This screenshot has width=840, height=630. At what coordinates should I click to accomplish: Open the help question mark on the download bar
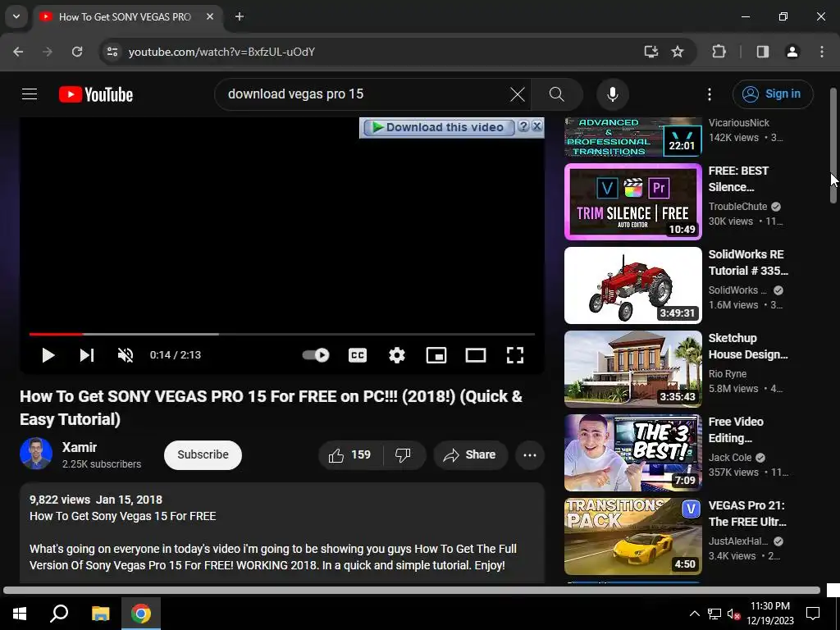point(523,126)
